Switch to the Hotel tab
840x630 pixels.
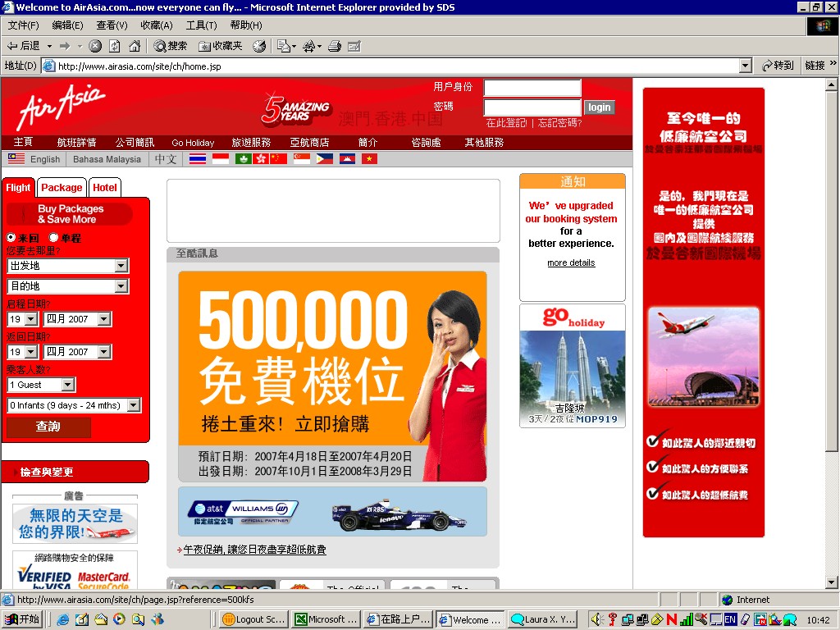(x=105, y=188)
